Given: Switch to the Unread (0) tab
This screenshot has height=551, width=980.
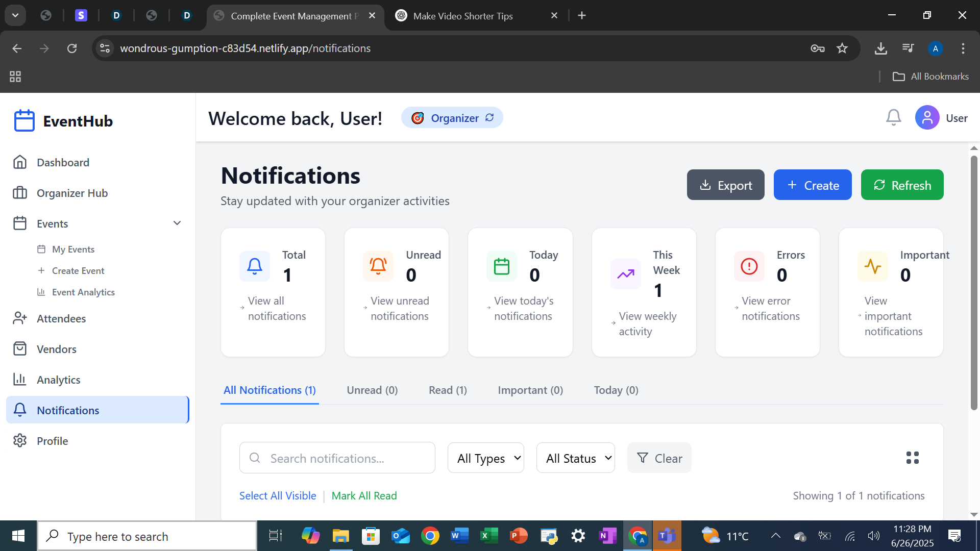Looking at the screenshot, I should pos(372,390).
